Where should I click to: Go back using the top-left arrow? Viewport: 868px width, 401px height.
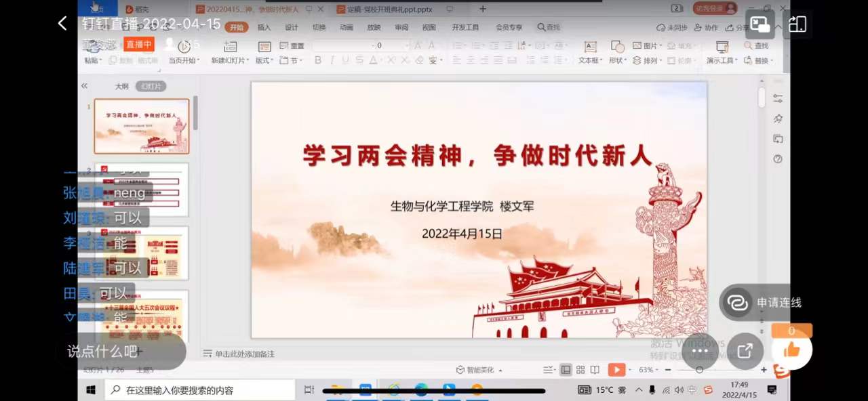(x=62, y=24)
